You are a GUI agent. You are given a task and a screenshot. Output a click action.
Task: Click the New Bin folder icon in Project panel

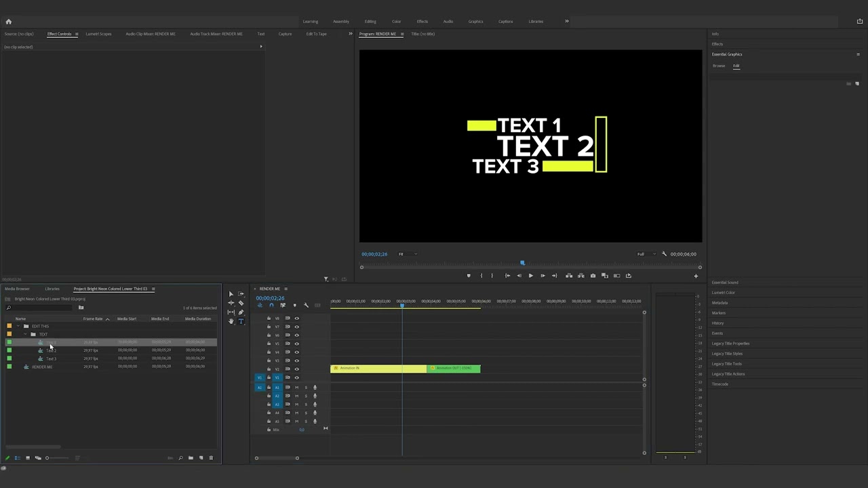191,458
